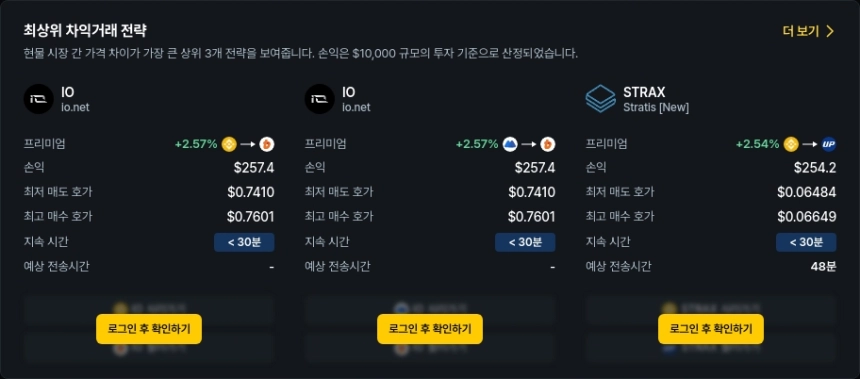Click STRAX card's < 30분 badge
This screenshot has height=379, width=860.
pos(806,242)
